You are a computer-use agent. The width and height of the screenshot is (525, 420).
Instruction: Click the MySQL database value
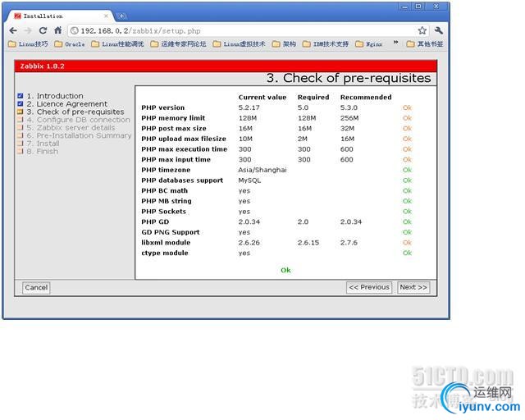coord(249,180)
